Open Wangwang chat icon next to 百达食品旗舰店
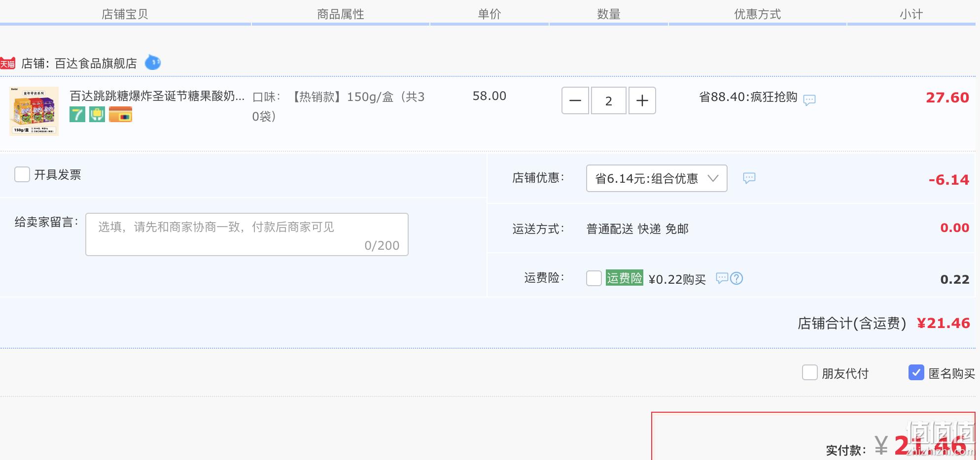 pyautogui.click(x=153, y=63)
